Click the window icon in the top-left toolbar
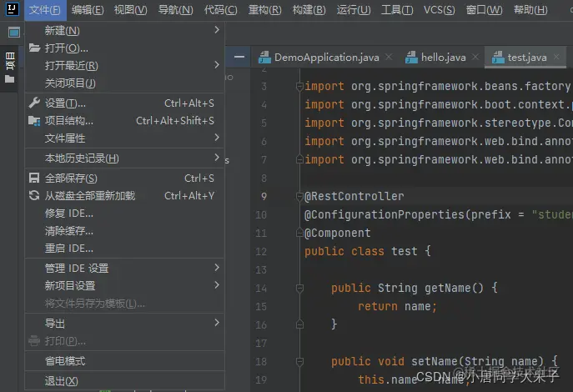573x392 pixels. [x=14, y=33]
